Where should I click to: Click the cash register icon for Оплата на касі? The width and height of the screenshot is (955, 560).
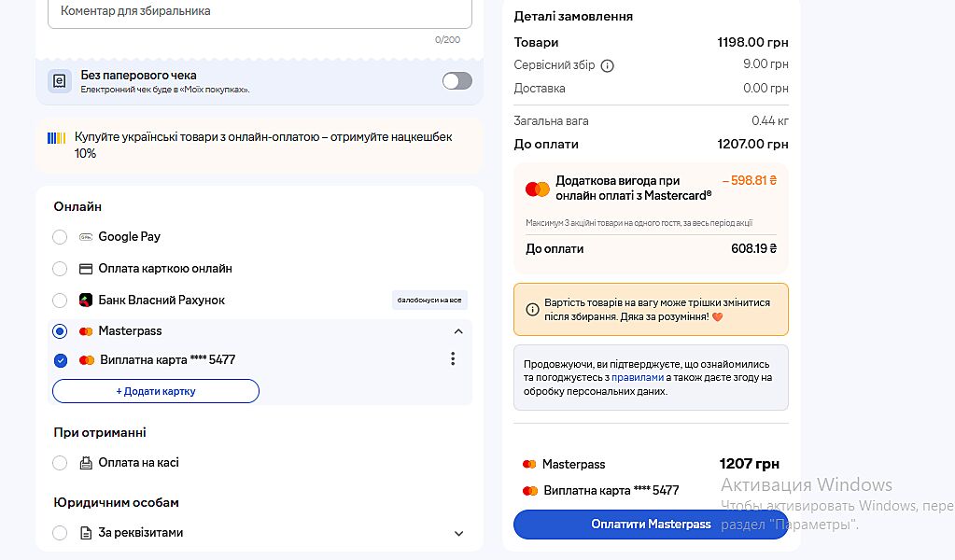tap(86, 463)
